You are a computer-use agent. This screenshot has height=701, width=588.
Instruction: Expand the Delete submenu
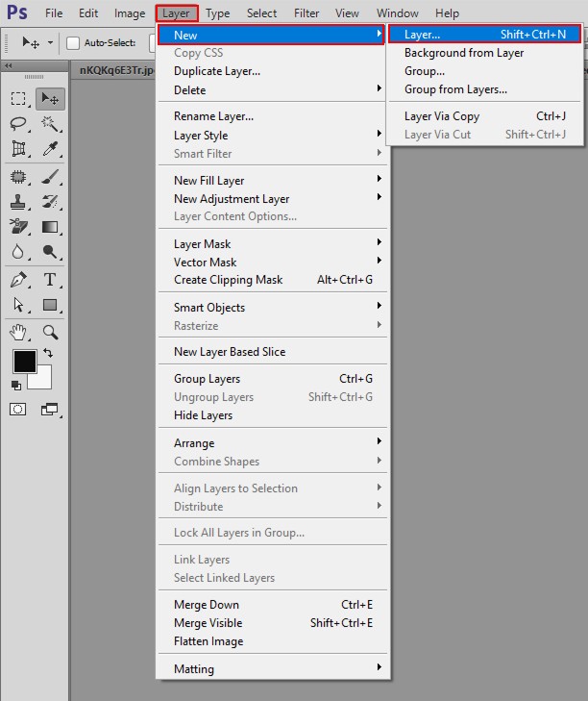coord(271,89)
